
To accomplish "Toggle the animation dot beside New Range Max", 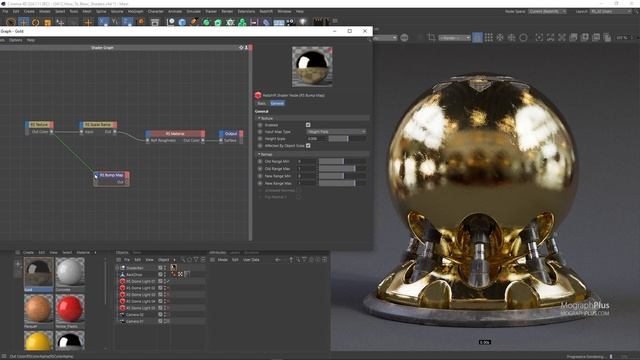I will 260,183.
